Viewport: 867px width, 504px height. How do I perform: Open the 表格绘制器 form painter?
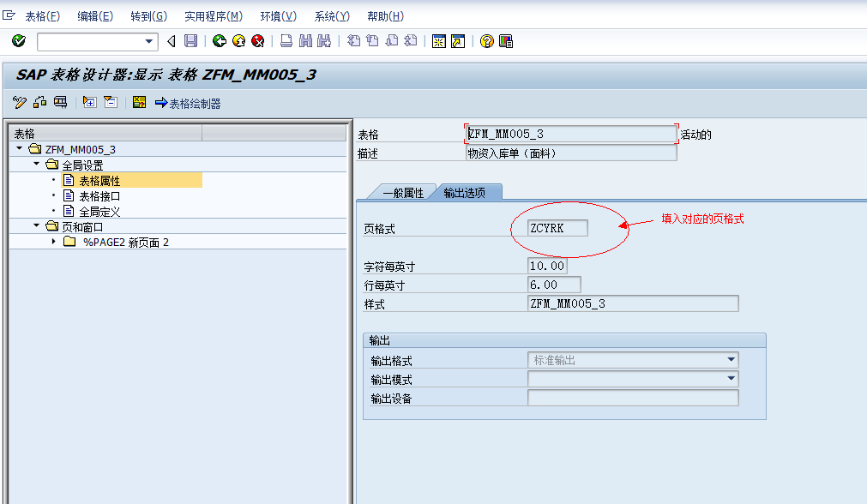point(188,104)
